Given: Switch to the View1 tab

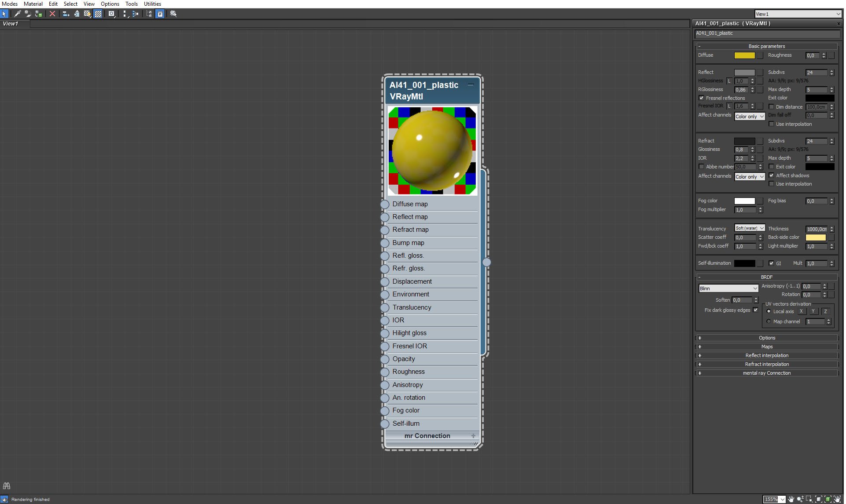Looking at the screenshot, I should click(15, 24).
